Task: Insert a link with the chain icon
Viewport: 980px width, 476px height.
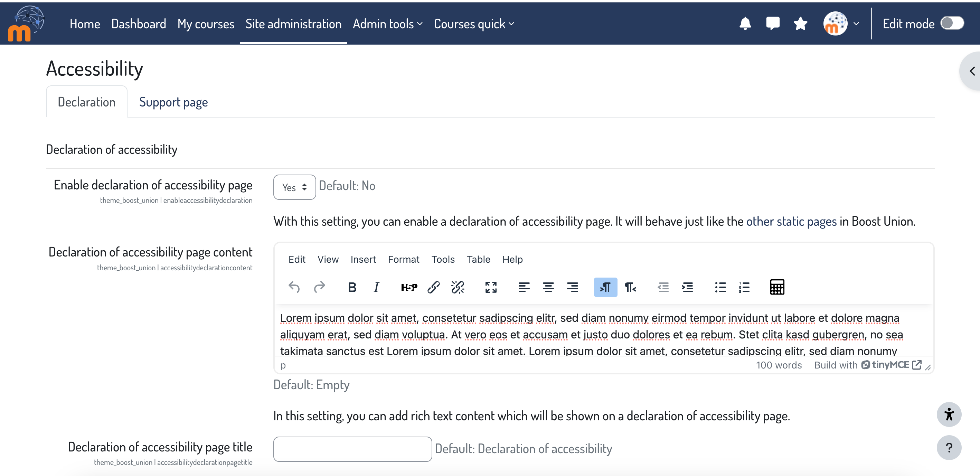Action: (434, 287)
